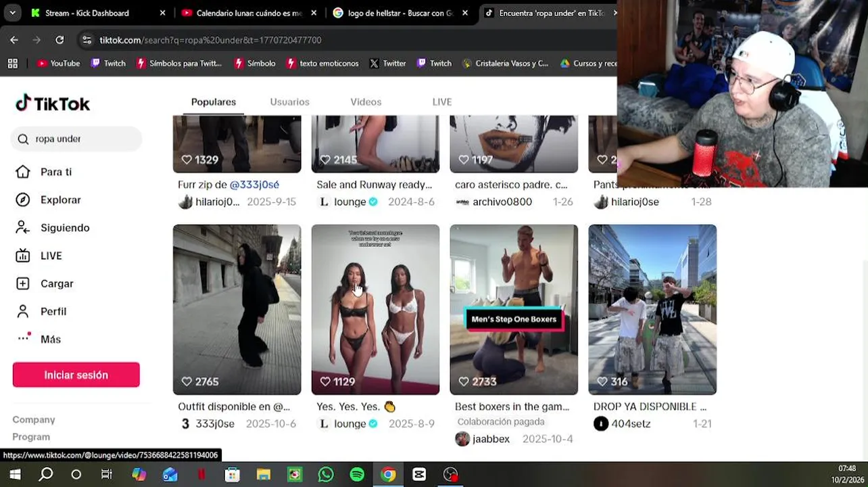Image resolution: width=868 pixels, height=487 pixels.
Task: Select the Populares tab
Action: (214, 101)
